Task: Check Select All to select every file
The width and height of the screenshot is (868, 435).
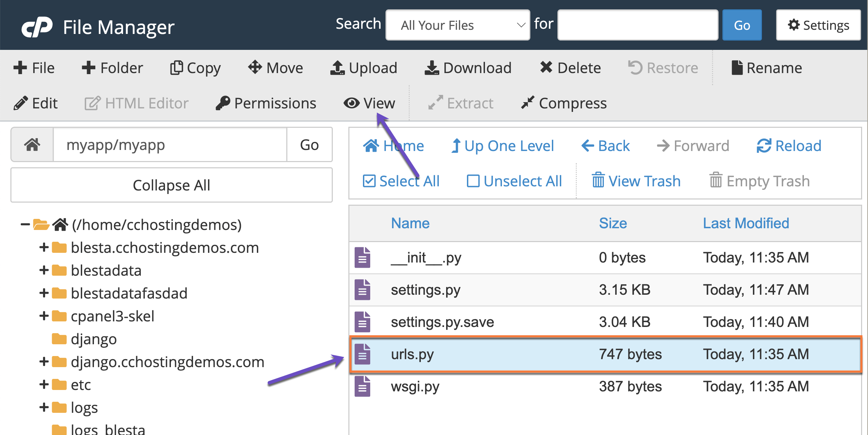Action: [x=401, y=180]
